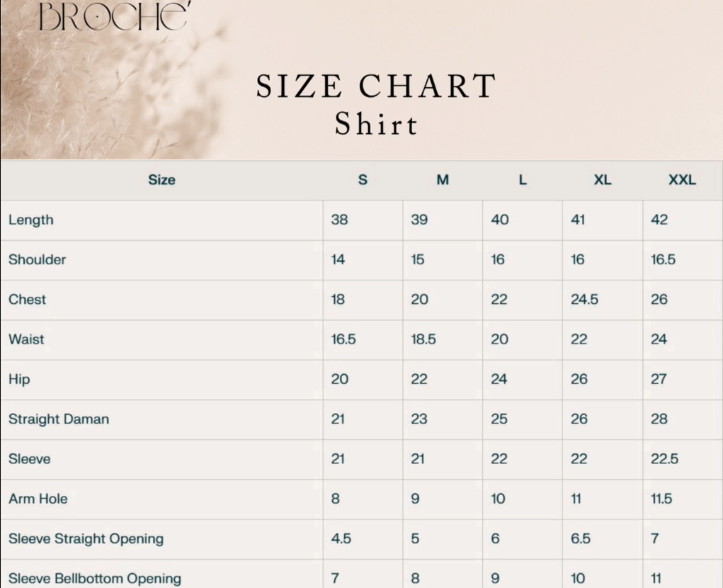The height and width of the screenshot is (588, 723).
Task: Select the L size column header
Action: tap(523, 180)
